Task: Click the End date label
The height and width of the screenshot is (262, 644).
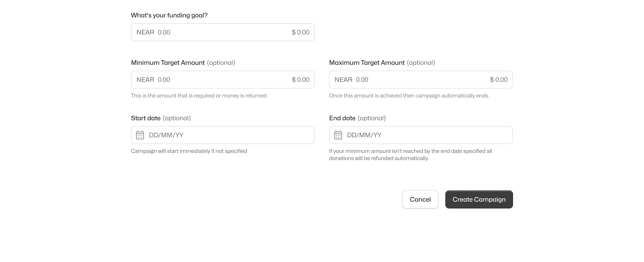Action: coord(342,118)
